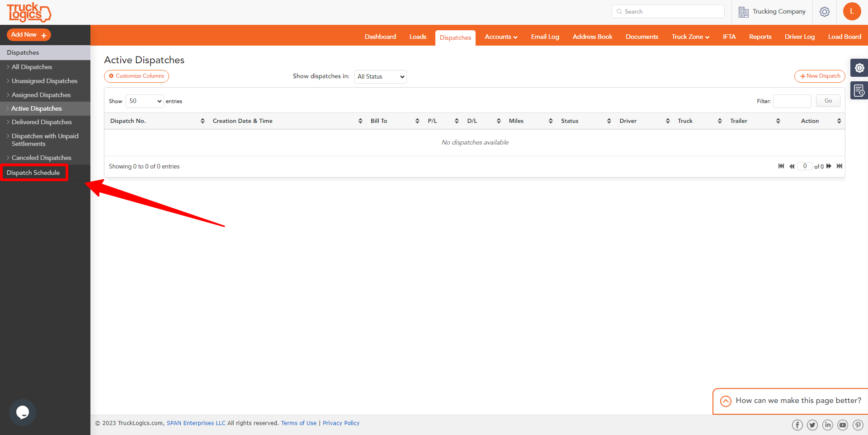Open the Show 50 entries dropdown
Viewport: 868px width, 435px height.
click(x=145, y=101)
